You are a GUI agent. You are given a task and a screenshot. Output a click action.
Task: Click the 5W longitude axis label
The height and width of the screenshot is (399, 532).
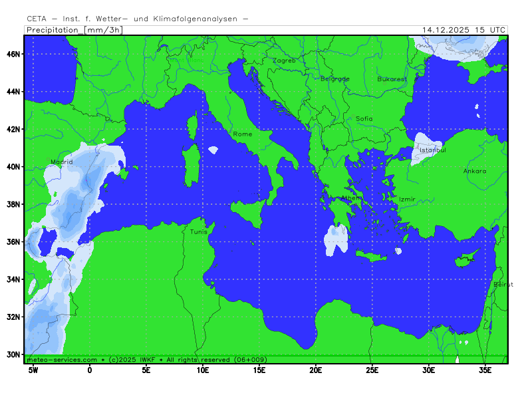click(x=31, y=370)
